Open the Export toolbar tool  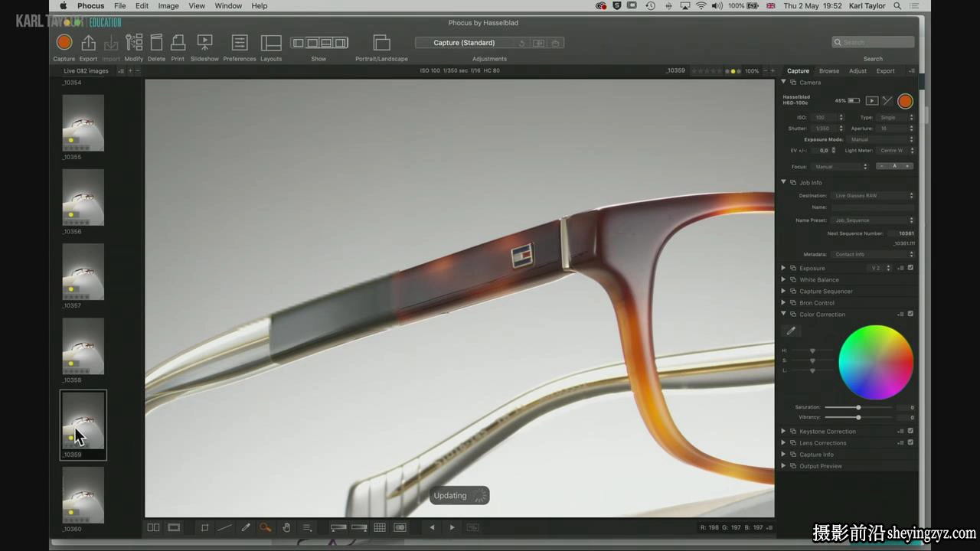click(x=89, y=43)
